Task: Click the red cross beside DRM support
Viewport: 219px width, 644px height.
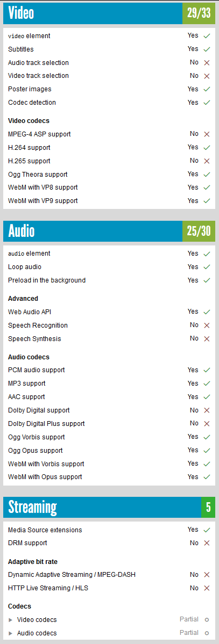Action: click(x=207, y=543)
